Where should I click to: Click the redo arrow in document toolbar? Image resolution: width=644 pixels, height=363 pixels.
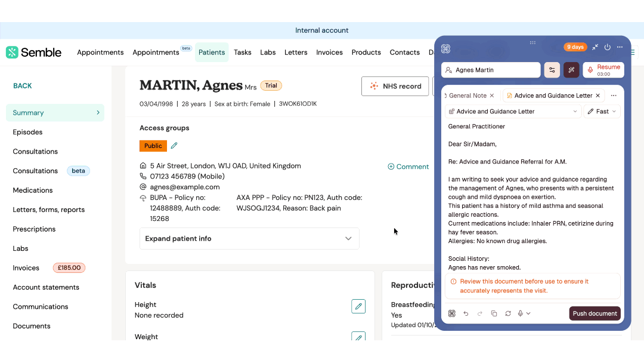479,313
